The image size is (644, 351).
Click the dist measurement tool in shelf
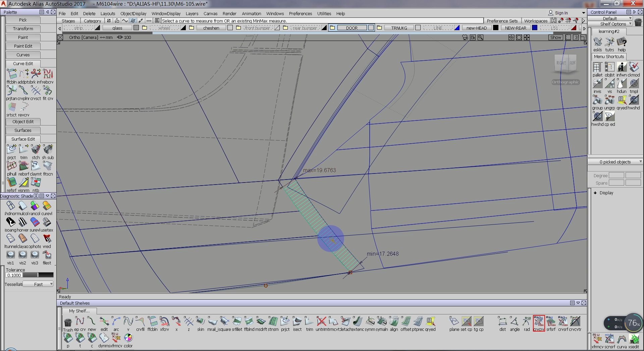point(502,322)
